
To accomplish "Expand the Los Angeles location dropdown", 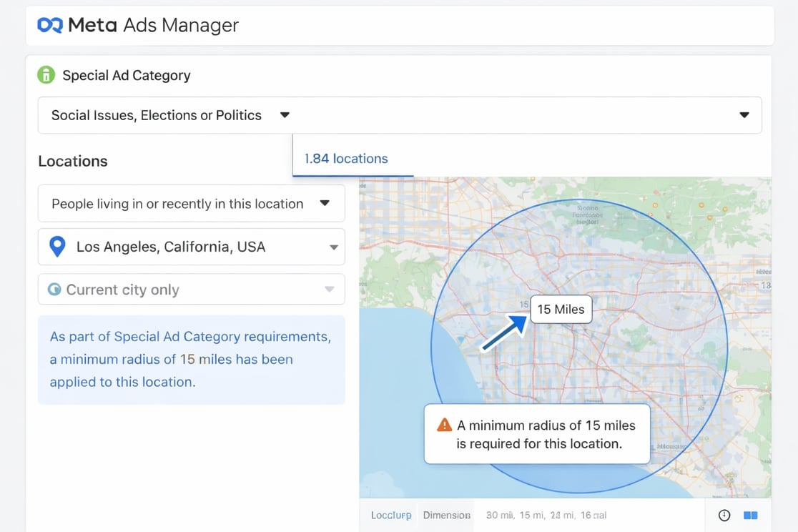I will 333,247.
